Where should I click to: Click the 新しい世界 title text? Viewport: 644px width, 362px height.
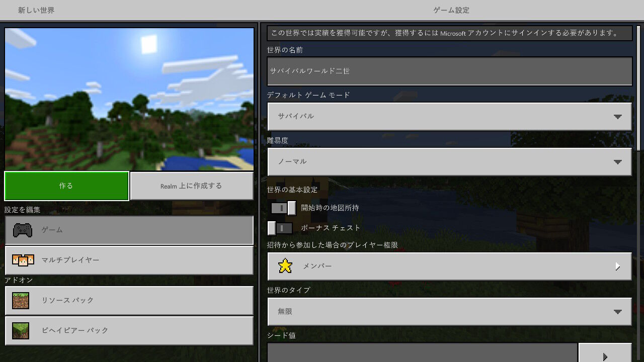pyautogui.click(x=36, y=10)
